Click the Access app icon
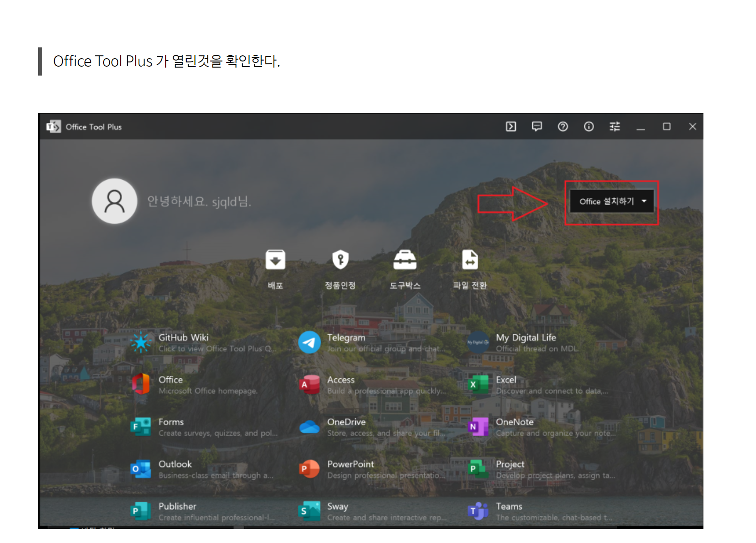This screenshot has height=543, width=756. pos(310,384)
